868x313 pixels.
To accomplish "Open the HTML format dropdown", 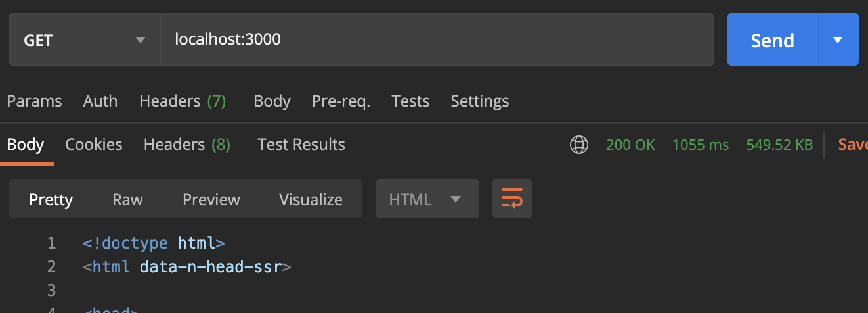I will [x=427, y=199].
